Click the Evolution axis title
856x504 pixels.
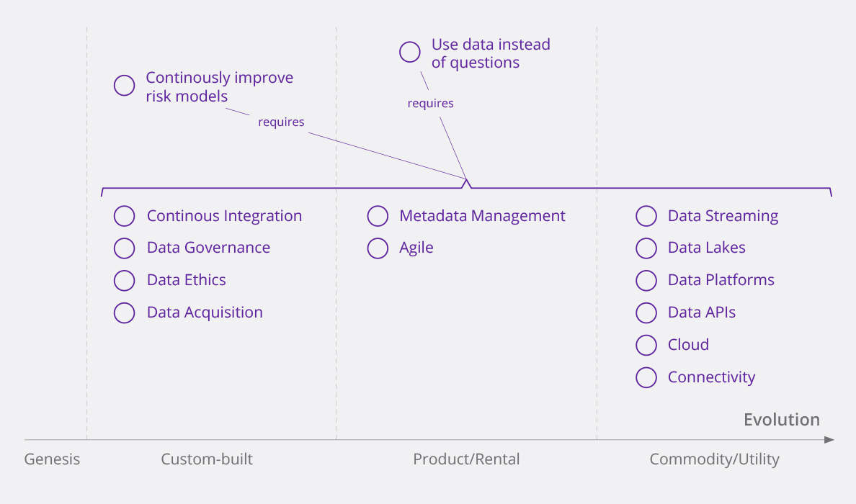click(781, 420)
